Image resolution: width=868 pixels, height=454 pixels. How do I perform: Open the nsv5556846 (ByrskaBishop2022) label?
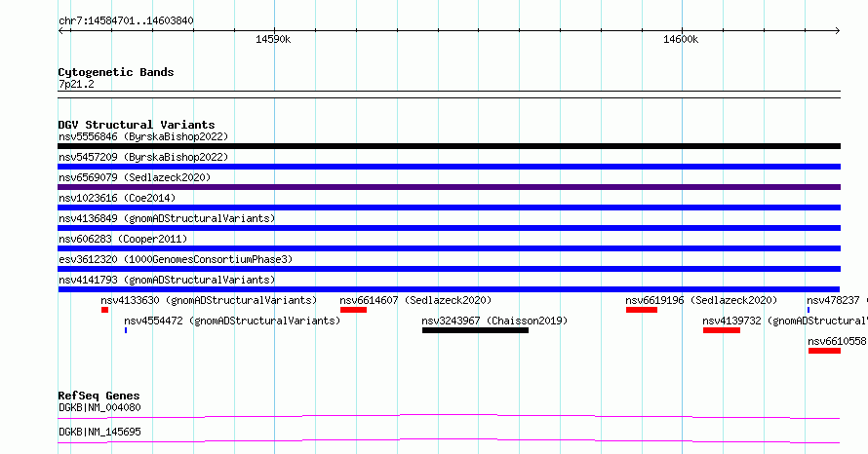pos(143,136)
